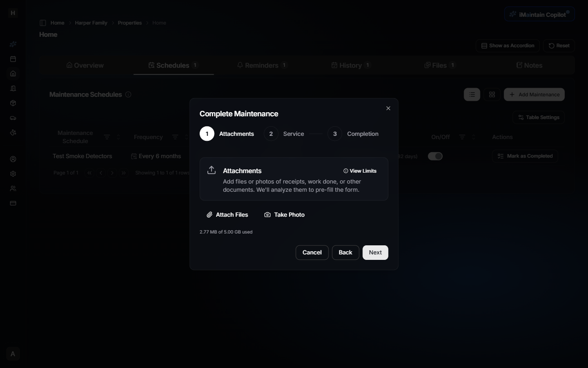Click the maintenance info tooltip circle

click(128, 94)
